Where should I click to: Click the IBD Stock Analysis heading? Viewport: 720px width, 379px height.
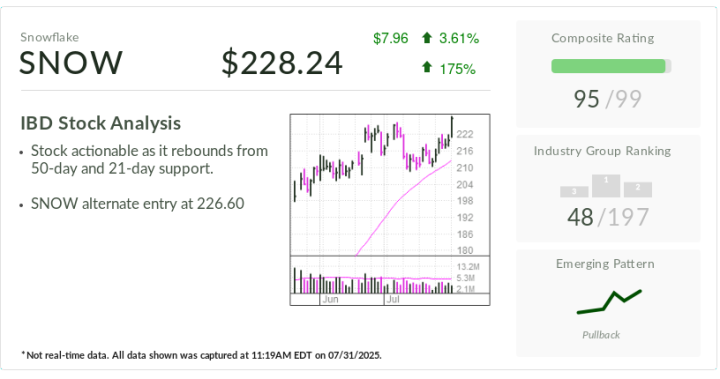pos(101,123)
